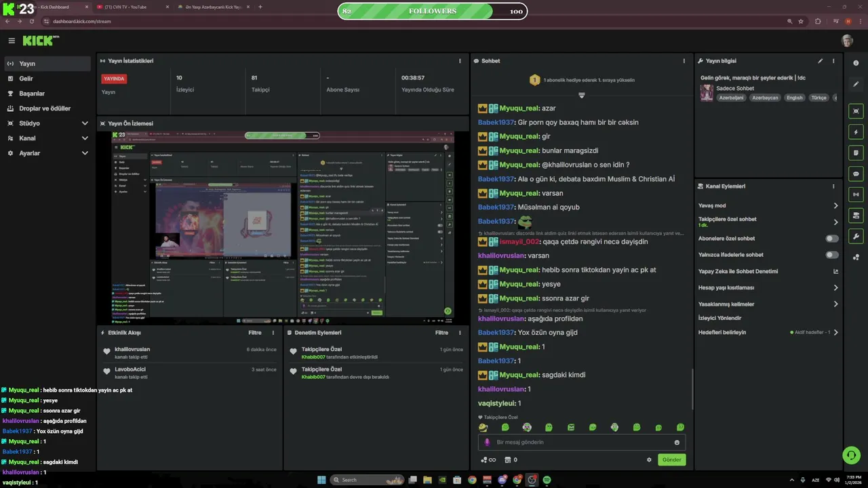Click the pencil icon in the right rail
This screenshot has height=488, width=868.
pos(856,84)
